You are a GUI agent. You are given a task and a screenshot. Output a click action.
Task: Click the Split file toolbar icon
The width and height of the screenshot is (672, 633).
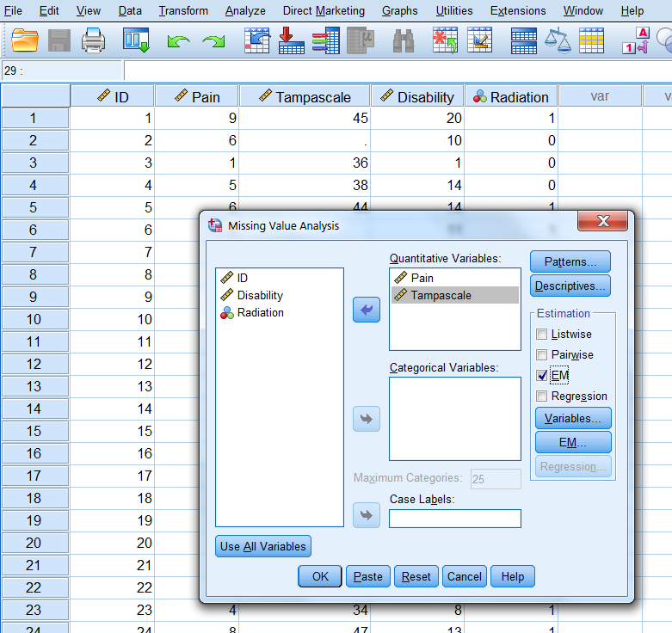tap(524, 40)
